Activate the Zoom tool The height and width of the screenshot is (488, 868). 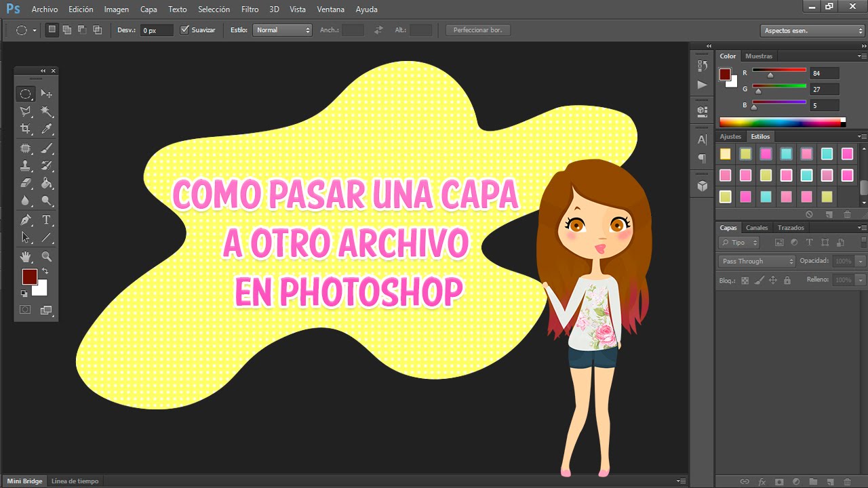click(47, 256)
